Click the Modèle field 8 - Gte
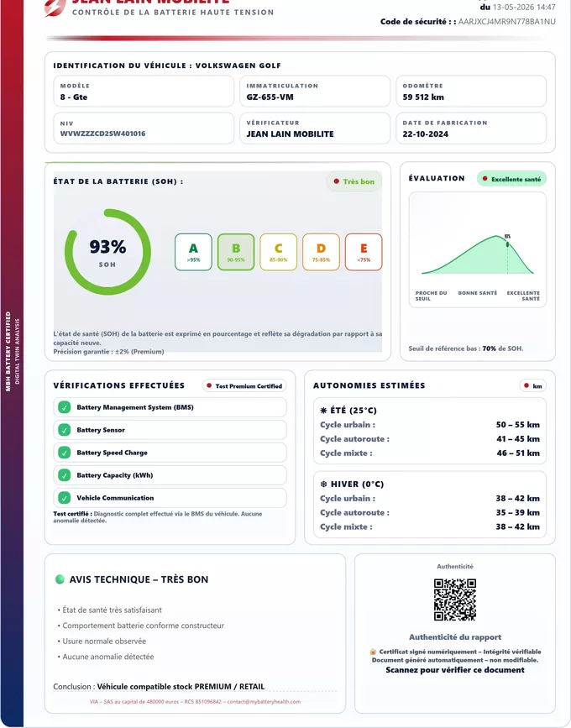Image resolution: width=571 pixels, height=728 pixels. (144, 92)
